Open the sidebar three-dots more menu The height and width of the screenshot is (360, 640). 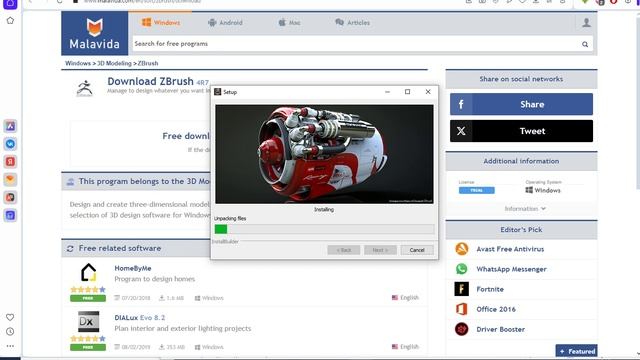tap(10, 346)
